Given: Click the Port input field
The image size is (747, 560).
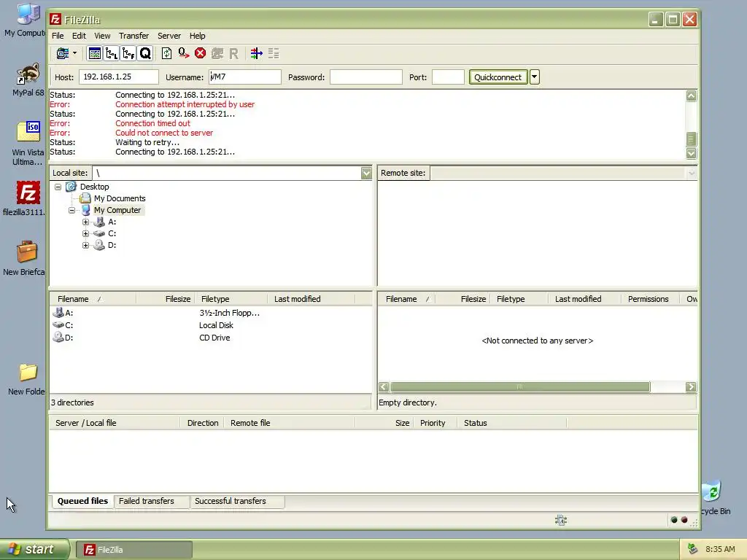Looking at the screenshot, I should click(x=448, y=77).
